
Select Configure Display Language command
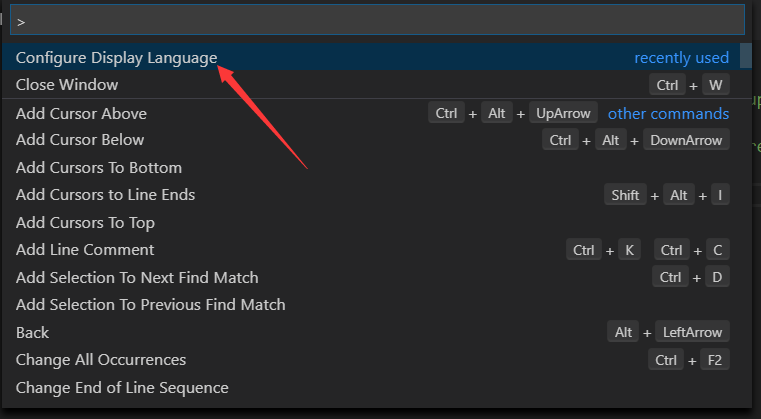[116, 58]
